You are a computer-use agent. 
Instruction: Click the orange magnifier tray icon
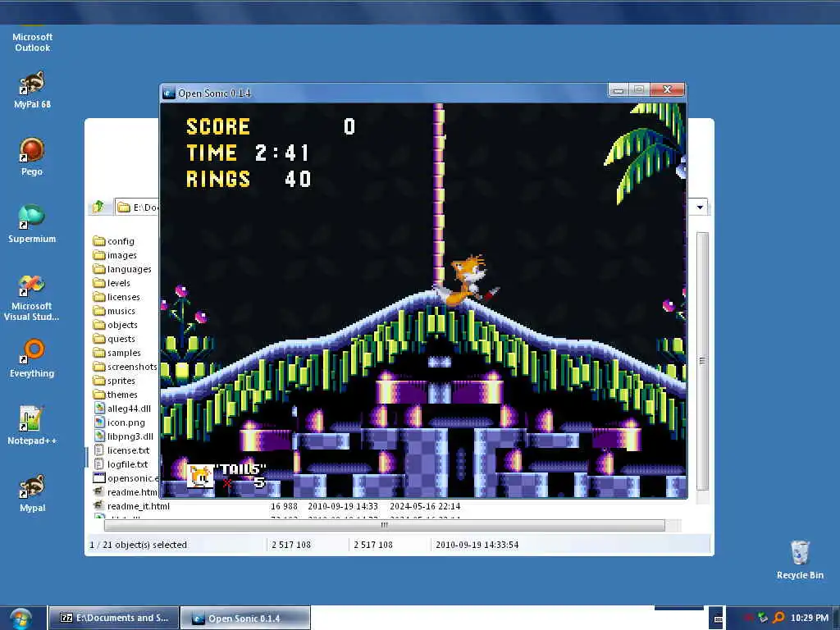(x=779, y=618)
